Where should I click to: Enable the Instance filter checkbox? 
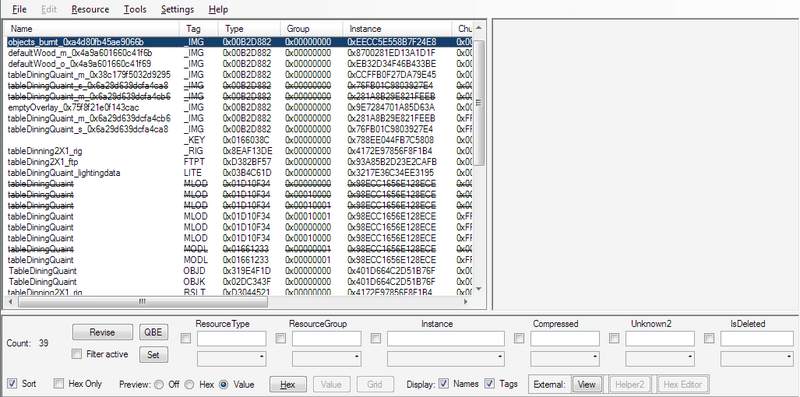[x=376, y=338]
